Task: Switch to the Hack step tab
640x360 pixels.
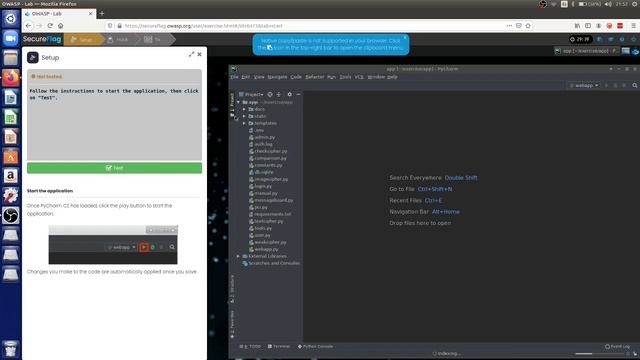Action: click(x=118, y=40)
